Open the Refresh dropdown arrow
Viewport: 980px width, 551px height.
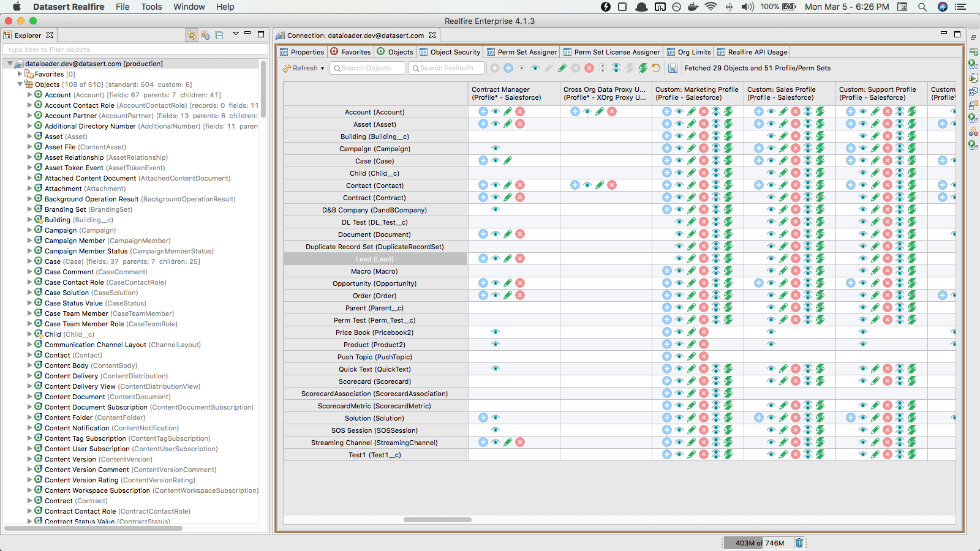(322, 69)
